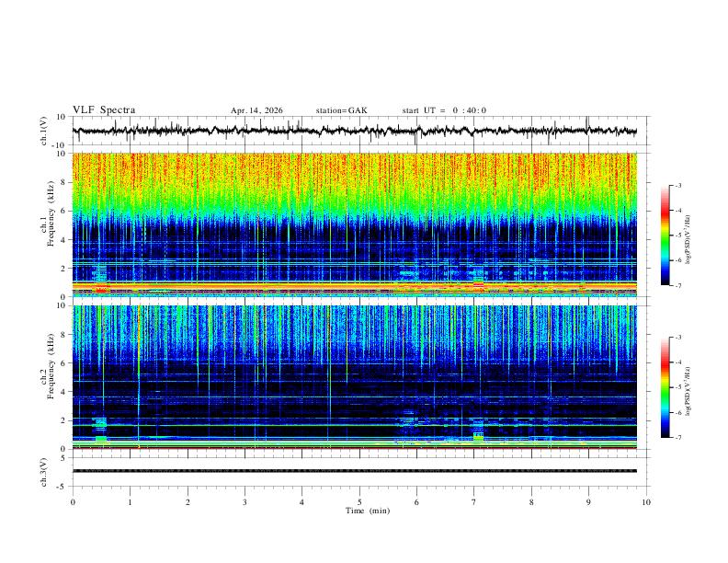Click the log(PSD) label beside lower color bar

688,392
